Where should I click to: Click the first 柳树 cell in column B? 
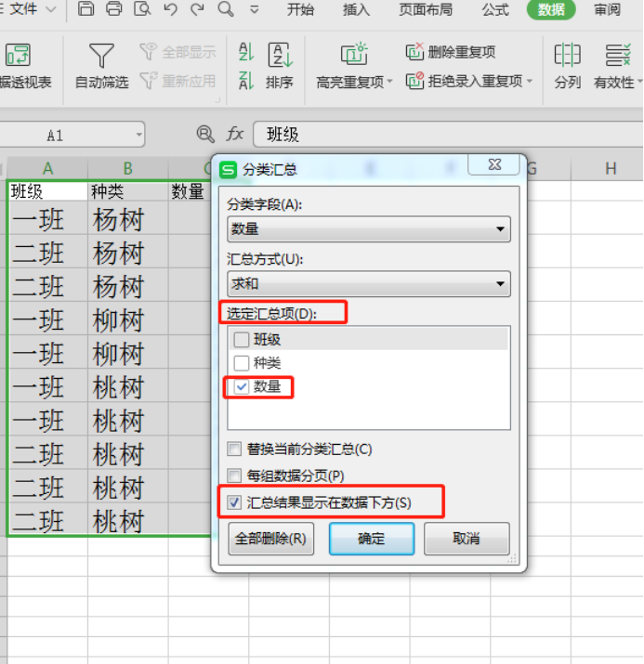[x=128, y=320]
